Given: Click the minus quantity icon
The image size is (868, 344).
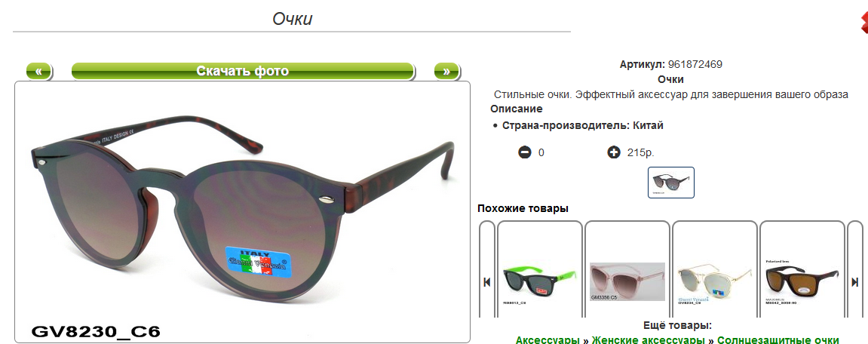Looking at the screenshot, I should click(x=525, y=152).
